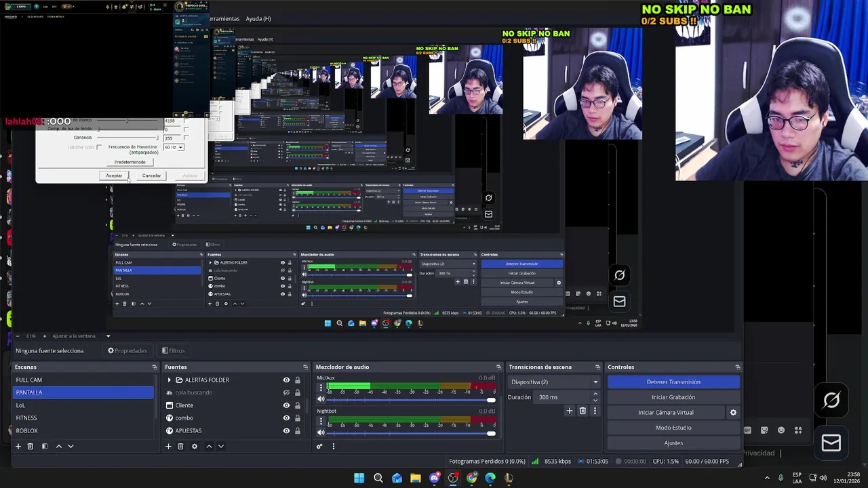Viewport: 868px width, 488px height.
Task: Open the audio mixer menu dots beside the gears
Action: coord(333,446)
